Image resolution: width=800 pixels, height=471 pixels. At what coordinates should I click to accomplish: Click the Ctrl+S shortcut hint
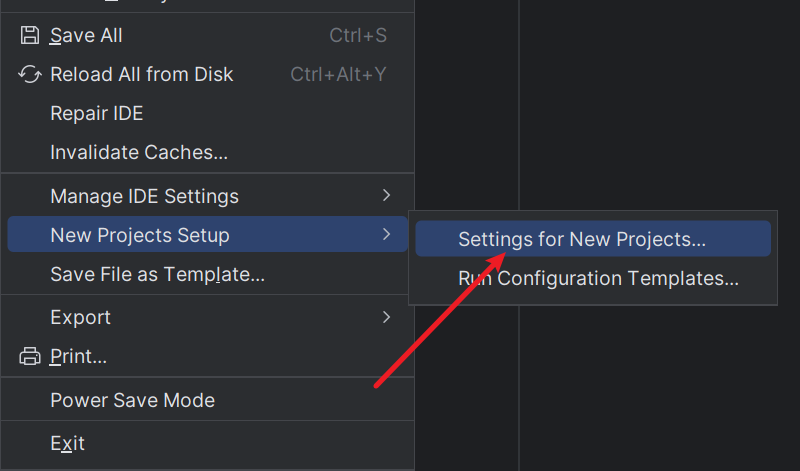pyautogui.click(x=358, y=36)
